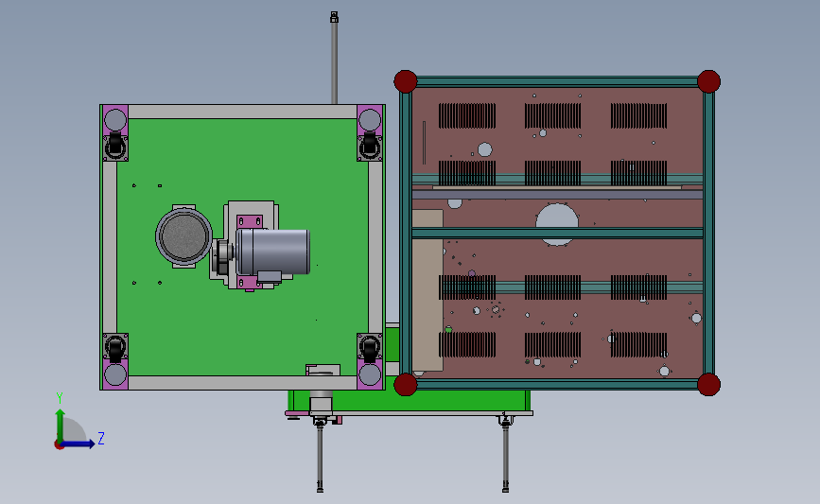Select the bottom-right red corner ball of cabinet
The width and height of the screenshot is (820, 504).
click(x=708, y=385)
